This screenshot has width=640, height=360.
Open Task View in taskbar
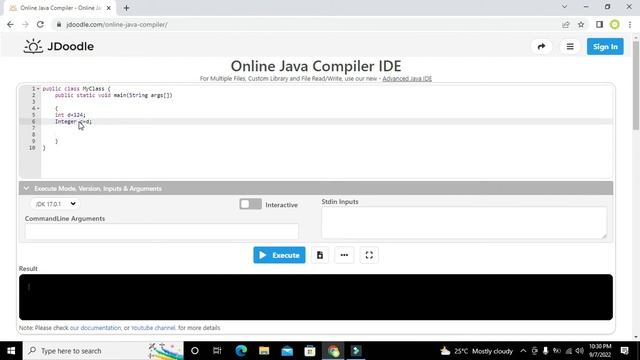pyautogui.click(x=217, y=351)
